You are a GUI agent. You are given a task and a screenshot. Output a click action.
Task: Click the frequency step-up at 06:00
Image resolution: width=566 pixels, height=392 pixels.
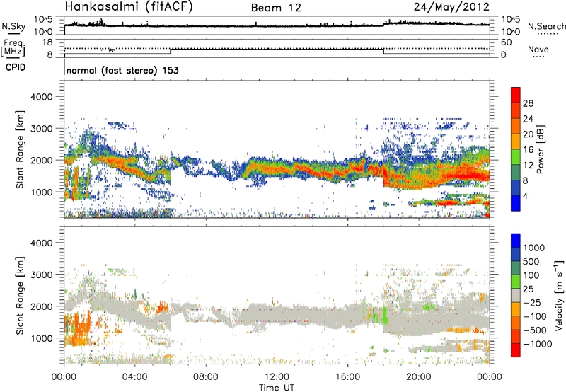click(171, 51)
